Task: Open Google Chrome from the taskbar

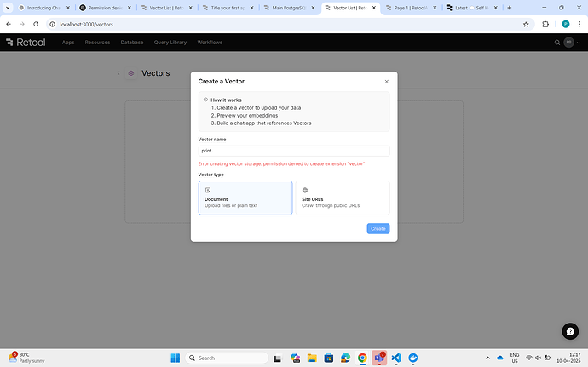Action: coord(362,358)
